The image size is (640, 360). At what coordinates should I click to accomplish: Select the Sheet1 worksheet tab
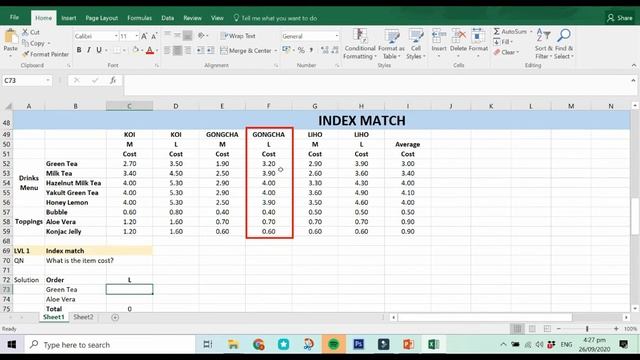coord(53,317)
